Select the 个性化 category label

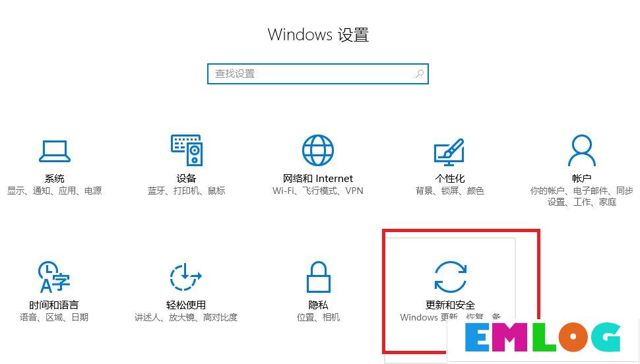coord(450,178)
